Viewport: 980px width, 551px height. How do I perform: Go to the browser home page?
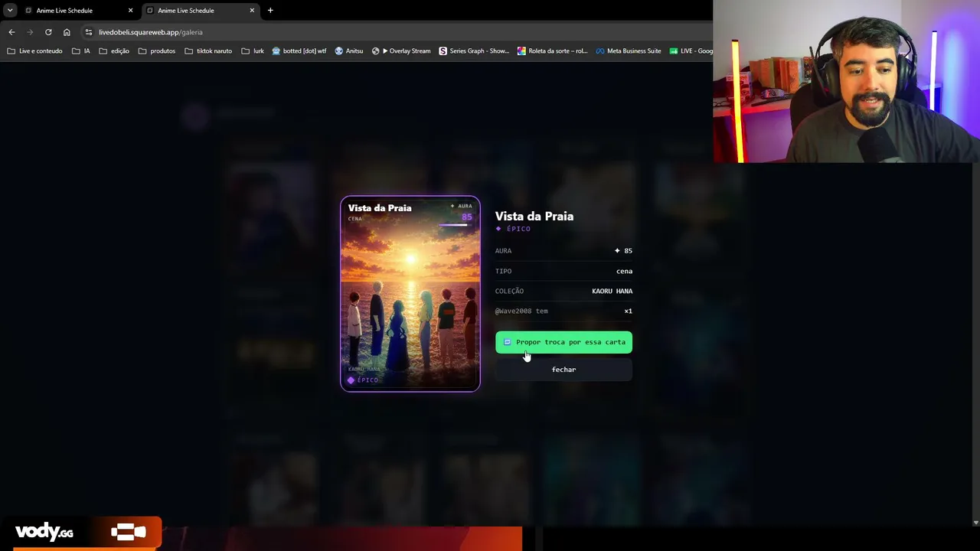pyautogui.click(x=67, y=32)
